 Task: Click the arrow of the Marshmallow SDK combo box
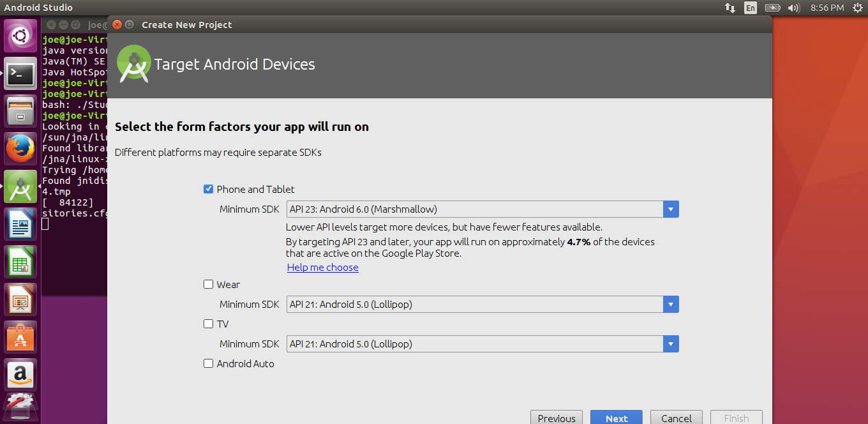671,209
